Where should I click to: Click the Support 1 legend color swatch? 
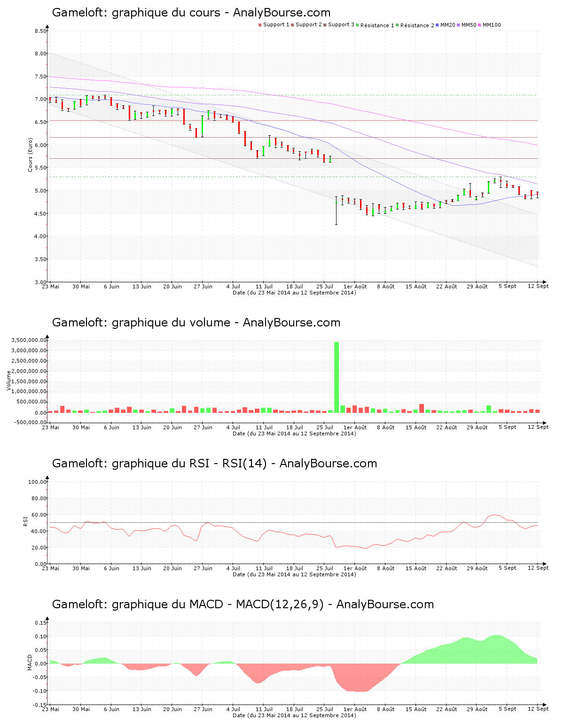(x=260, y=25)
